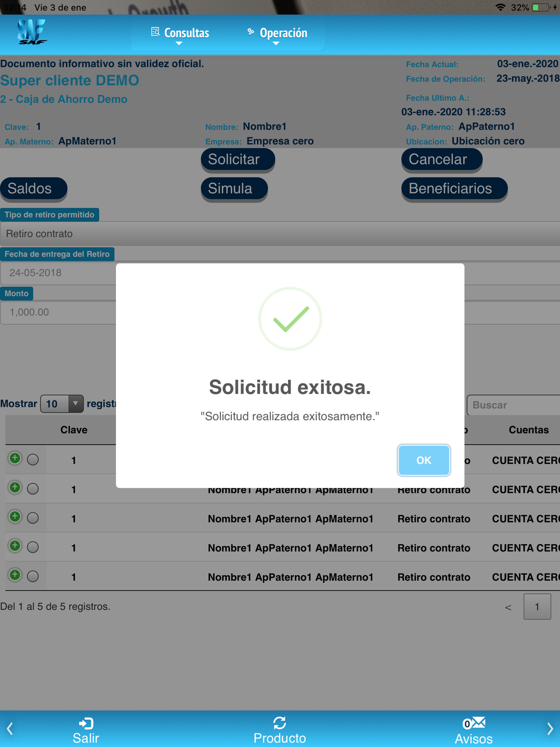Open Saldos
560x747 pixels.
[x=33, y=188]
